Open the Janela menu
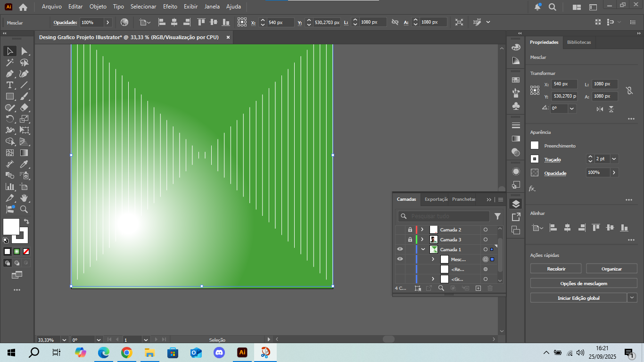This screenshot has width=644, height=362. [212, 7]
